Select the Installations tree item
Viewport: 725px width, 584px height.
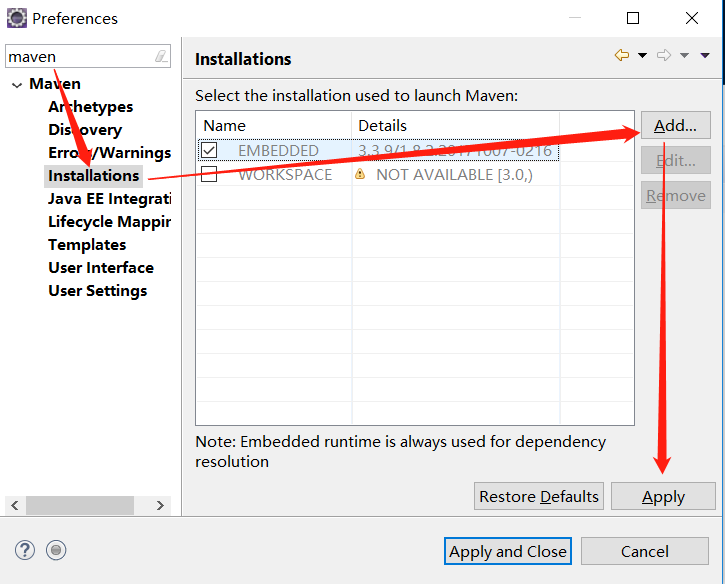(93, 176)
